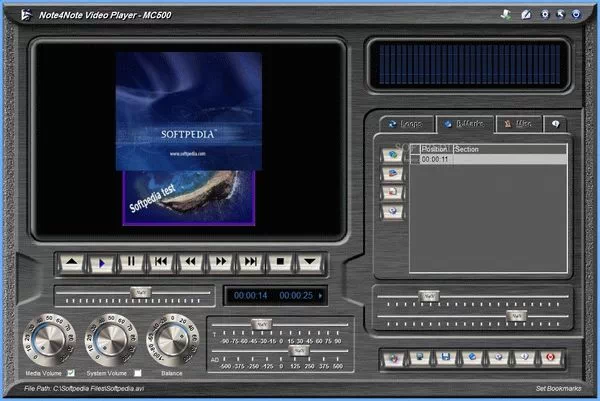Image resolution: width=600 pixels, height=401 pixels.
Task: Pause the video playback
Action: click(x=130, y=262)
